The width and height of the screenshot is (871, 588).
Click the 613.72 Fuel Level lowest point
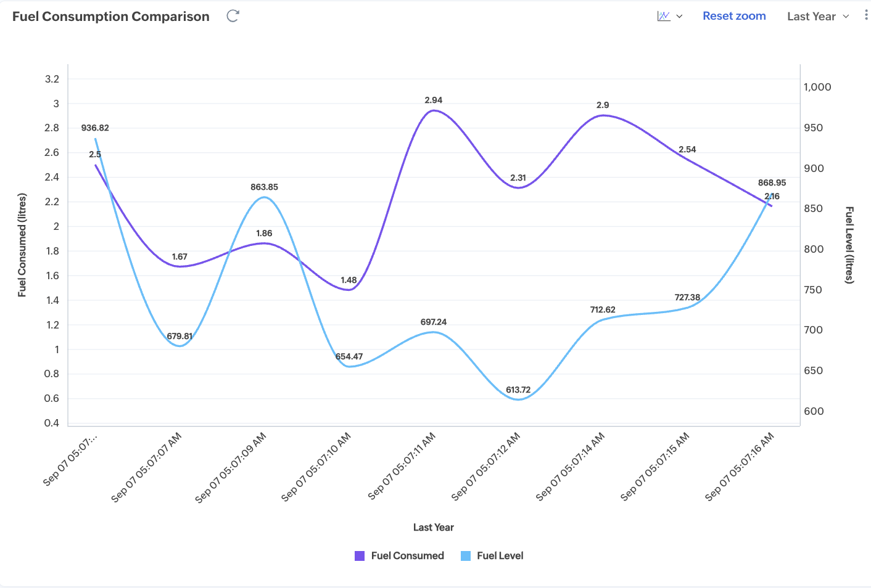pyautogui.click(x=518, y=399)
